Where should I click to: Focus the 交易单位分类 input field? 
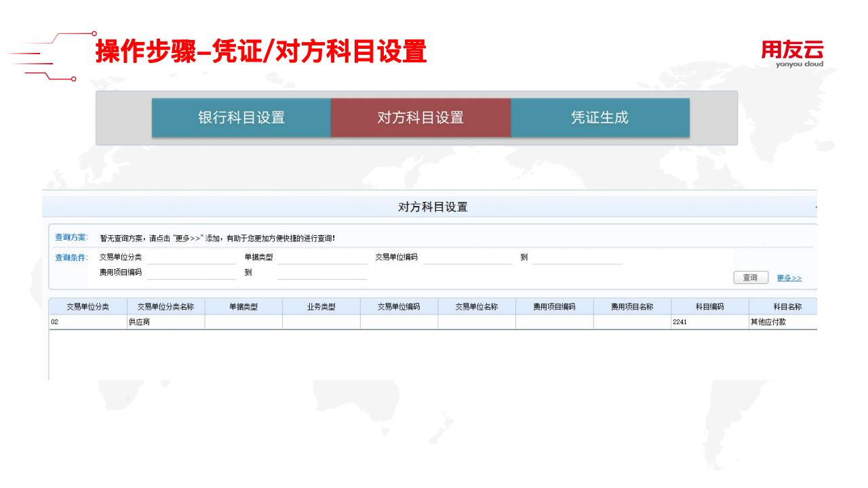(x=191, y=258)
